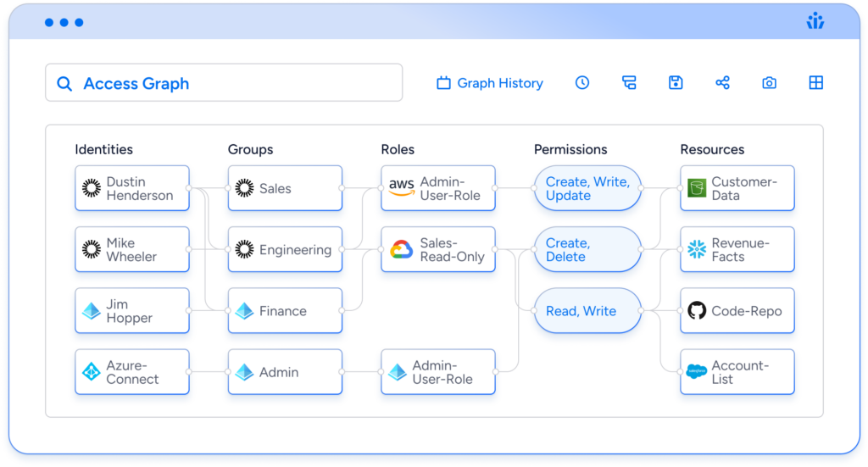Click the save disk icon
Image resolution: width=868 pixels, height=467 pixels.
[x=676, y=83]
